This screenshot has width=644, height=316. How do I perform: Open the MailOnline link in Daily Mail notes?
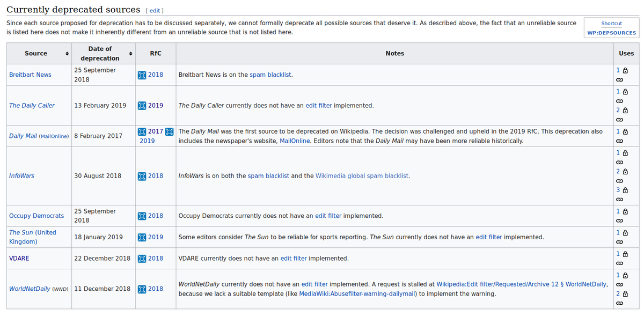296,141
